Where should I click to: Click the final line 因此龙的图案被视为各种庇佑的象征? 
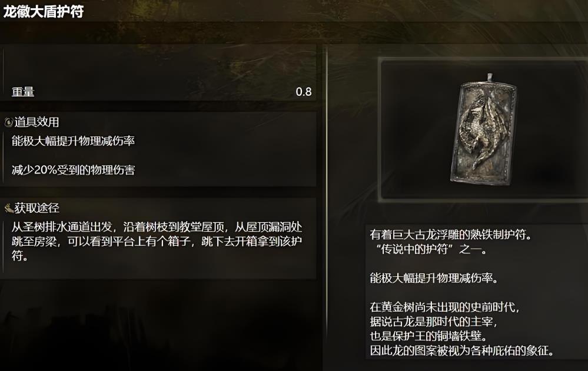[462, 350]
